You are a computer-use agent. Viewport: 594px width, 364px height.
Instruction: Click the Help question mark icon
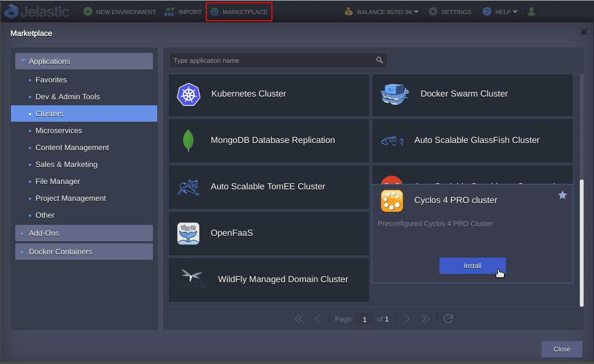(x=487, y=12)
